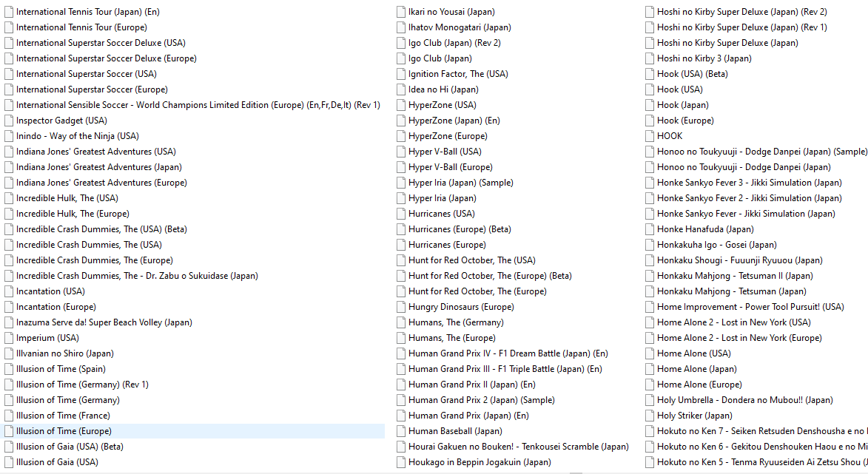The image size is (868, 474).
Task: Select Illusion of Time (France)
Action: (63, 416)
